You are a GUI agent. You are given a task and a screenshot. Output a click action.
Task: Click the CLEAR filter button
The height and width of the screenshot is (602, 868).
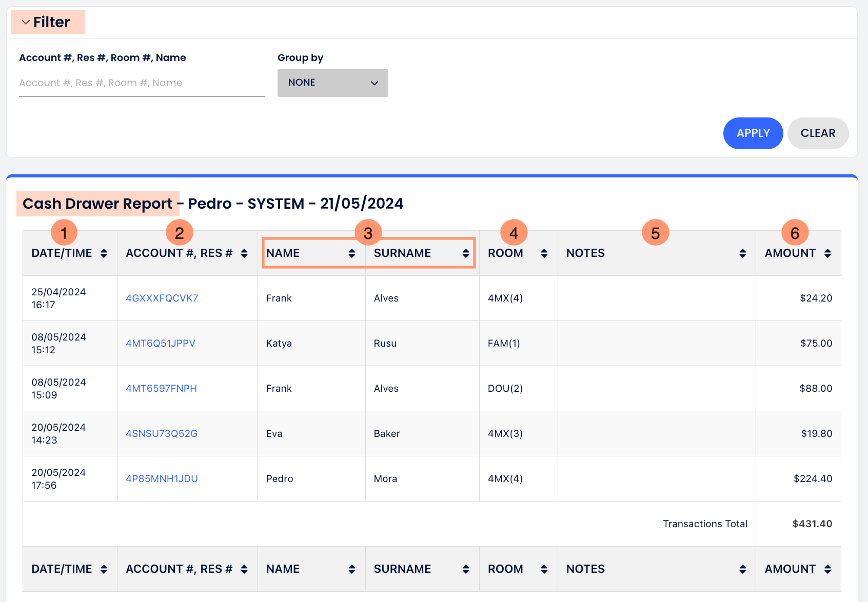(x=818, y=133)
